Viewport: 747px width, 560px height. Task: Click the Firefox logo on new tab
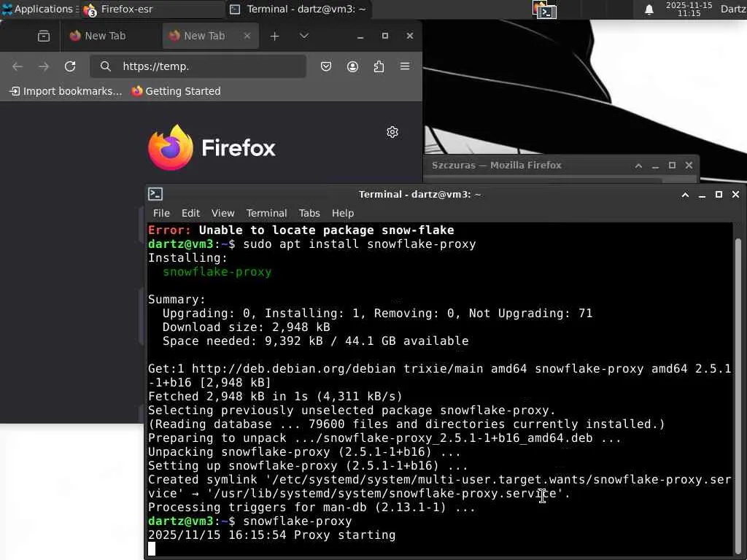point(212,147)
